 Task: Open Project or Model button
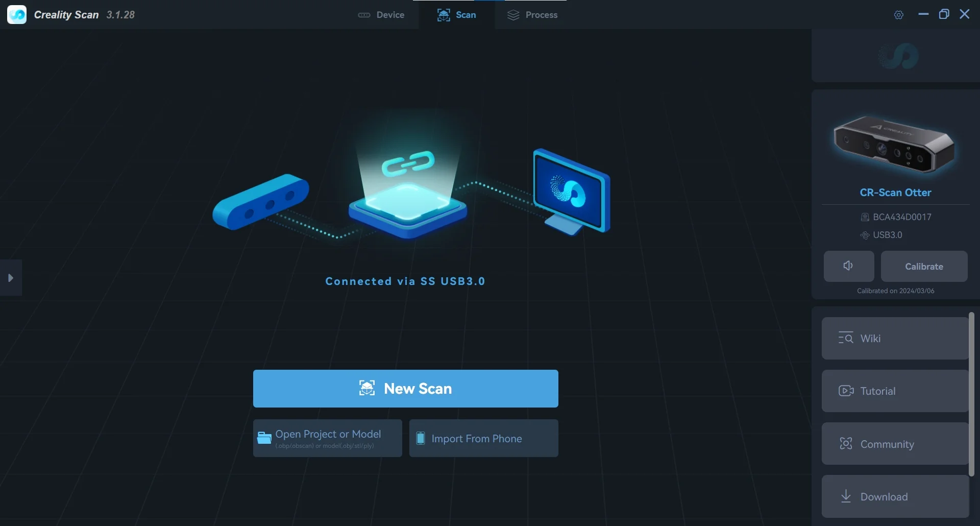click(328, 438)
